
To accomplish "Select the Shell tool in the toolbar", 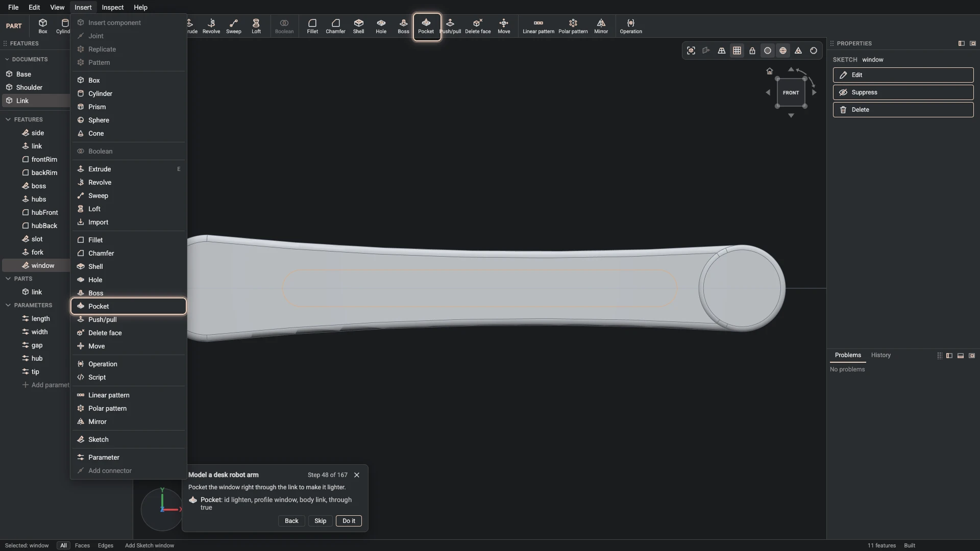I will click(359, 27).
